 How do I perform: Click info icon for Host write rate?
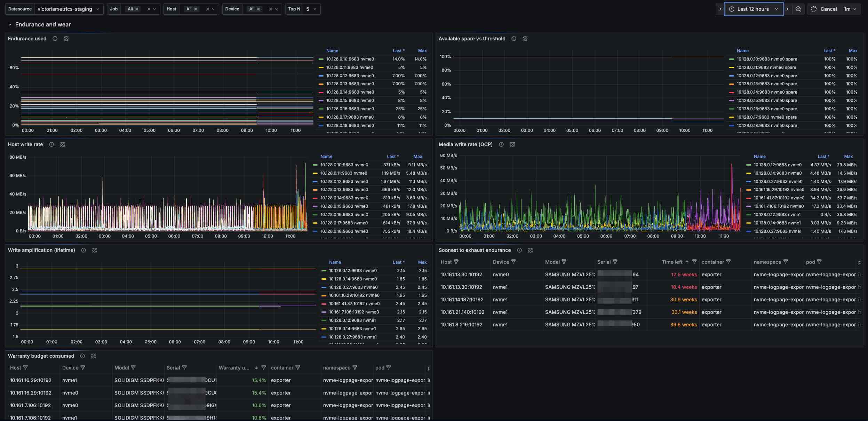(51, 144)
